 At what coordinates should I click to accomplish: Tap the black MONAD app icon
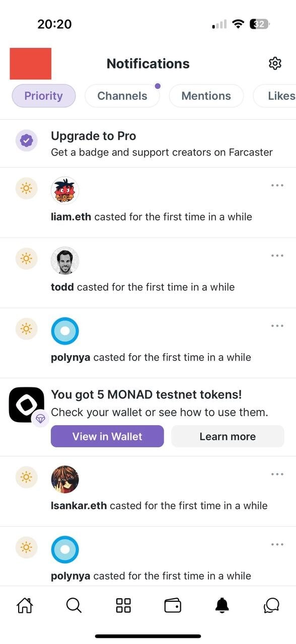tap(27, 405)
